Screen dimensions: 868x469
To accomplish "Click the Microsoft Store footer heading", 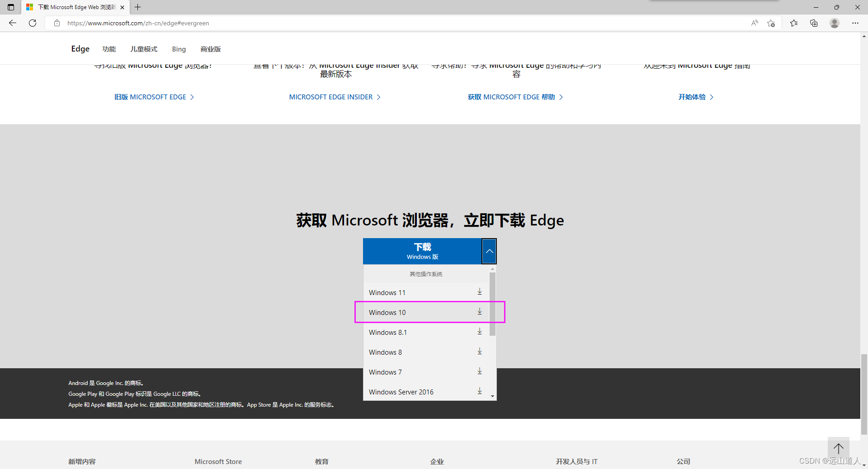I will tap(218, 461).
